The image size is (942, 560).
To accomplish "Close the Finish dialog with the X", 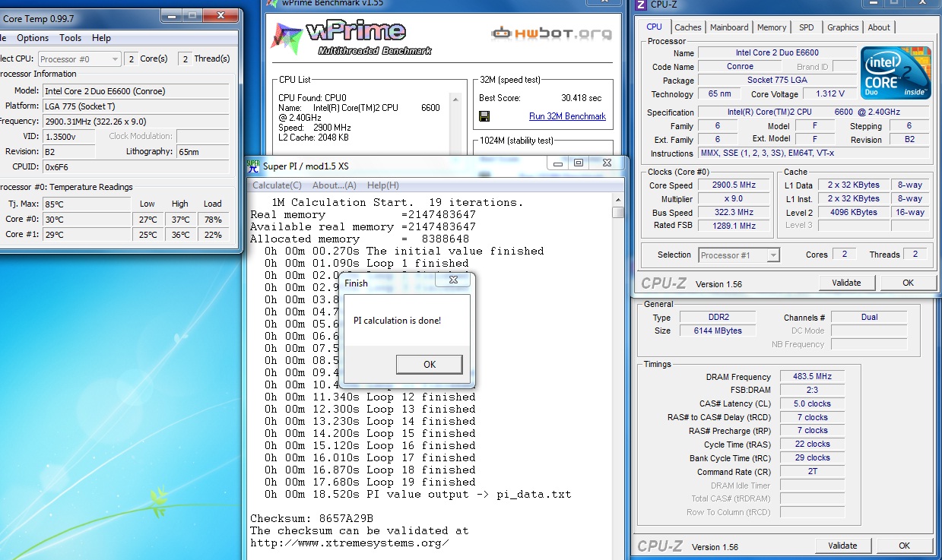I will pyautogui.click(x=453, y=280).
